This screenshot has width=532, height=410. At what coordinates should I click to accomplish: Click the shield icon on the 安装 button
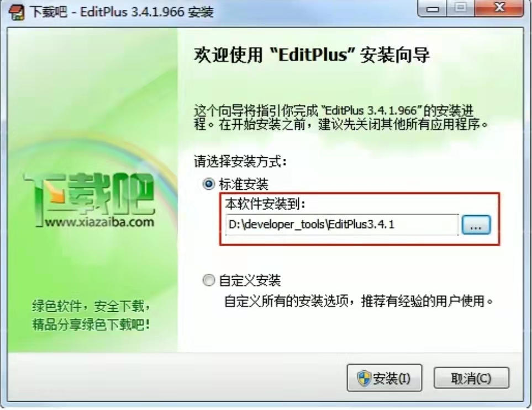tap(365, 378)
